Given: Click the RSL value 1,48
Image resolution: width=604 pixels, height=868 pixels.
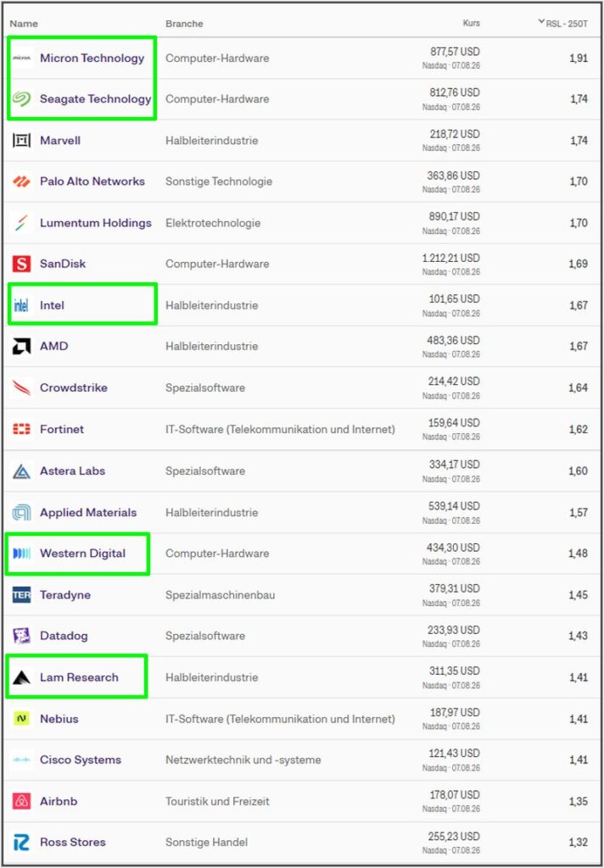Looking at the screenshot, I should (x=579, y=554).
